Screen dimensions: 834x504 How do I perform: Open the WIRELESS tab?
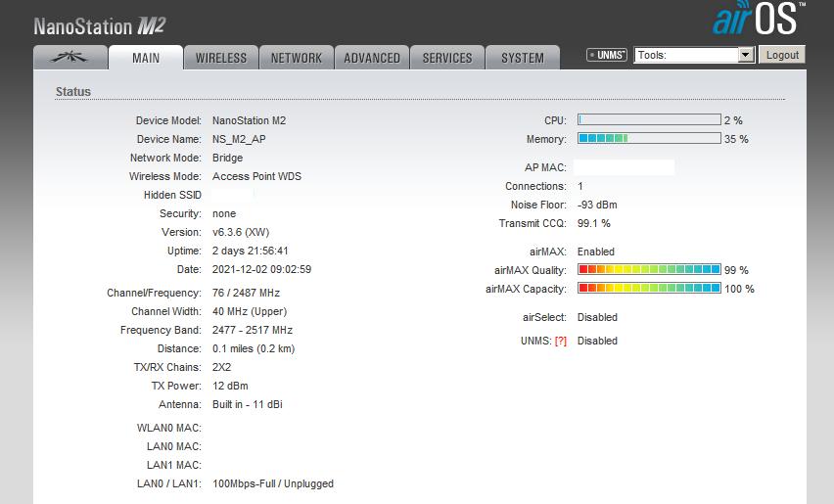click(221, 58)
